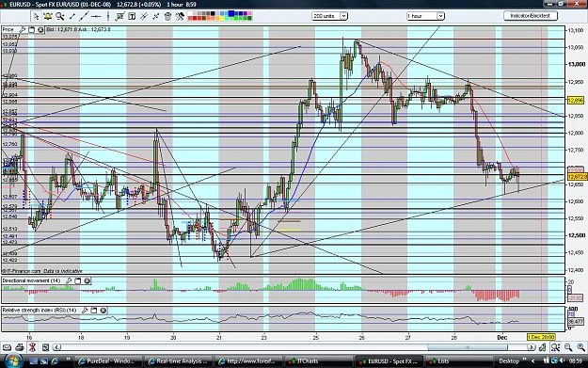Click the 1 Dec 20:00 date marker

point(541,337)
